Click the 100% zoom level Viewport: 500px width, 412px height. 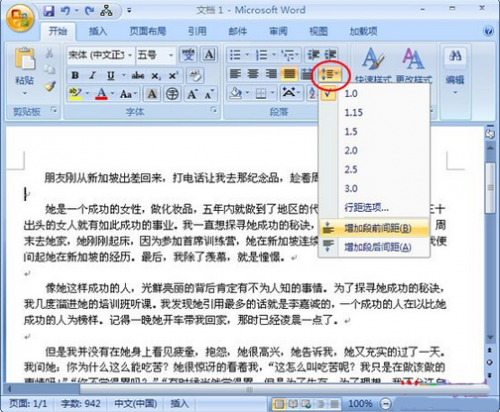coord(360,404)
